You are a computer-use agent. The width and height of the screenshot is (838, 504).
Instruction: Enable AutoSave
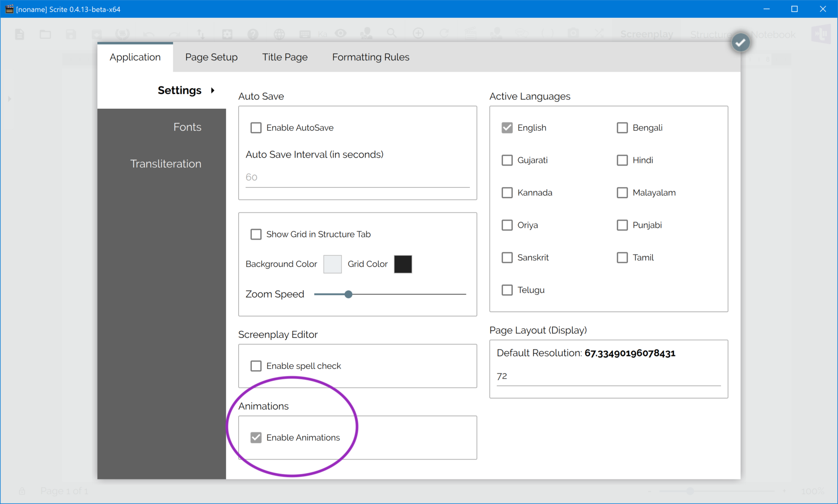pos(256,127)
